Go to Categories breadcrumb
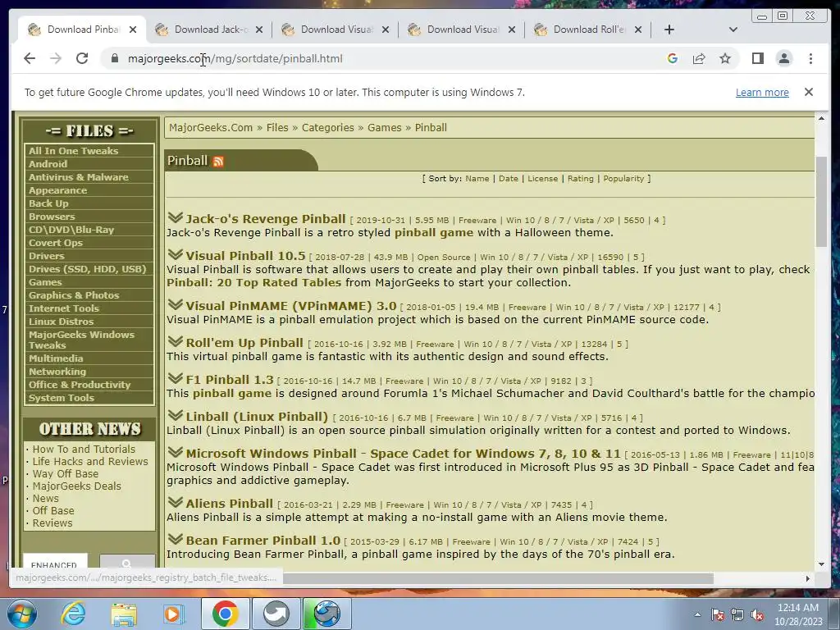This screenshot has width=840, height=630. point(328,127)
